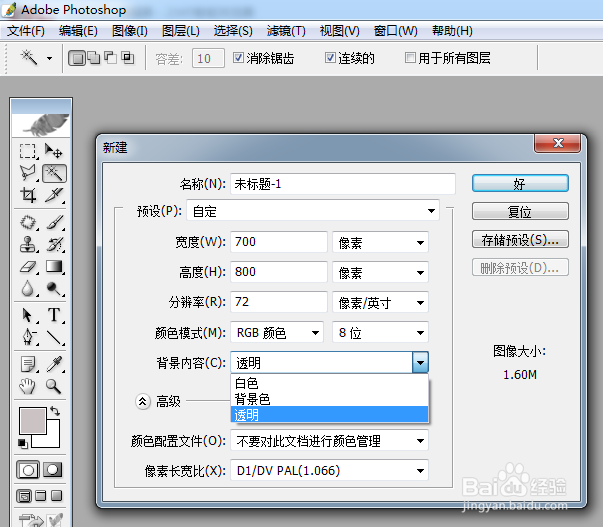
Task: Select the Pen tool
Action: 28,337
